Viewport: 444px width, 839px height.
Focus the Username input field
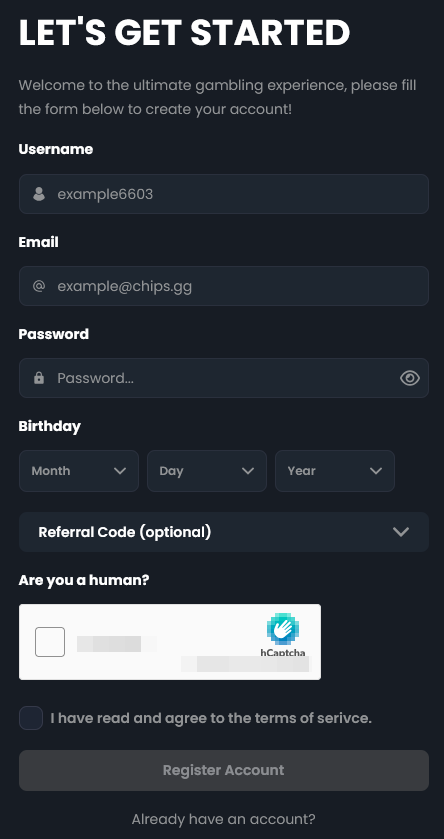click(x=224, y=194)
